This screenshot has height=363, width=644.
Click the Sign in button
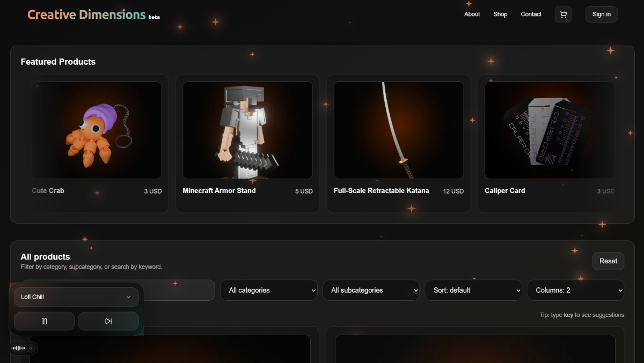[602, 14]
